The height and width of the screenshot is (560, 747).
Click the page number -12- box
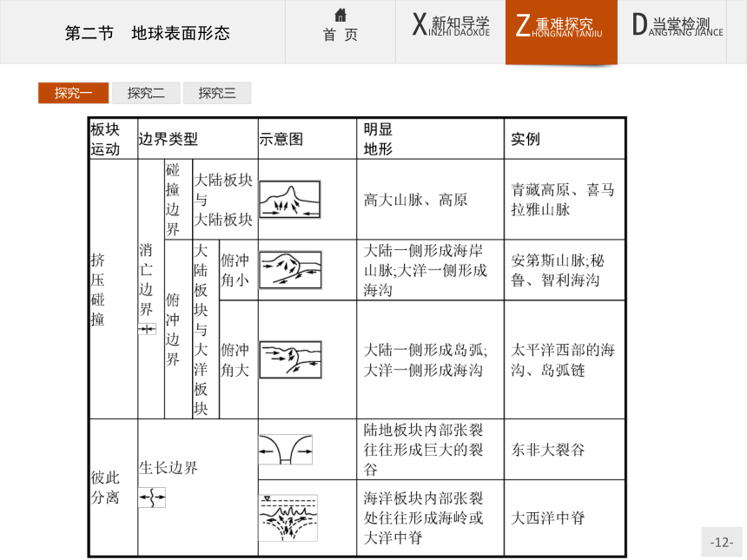click(721, 542)
